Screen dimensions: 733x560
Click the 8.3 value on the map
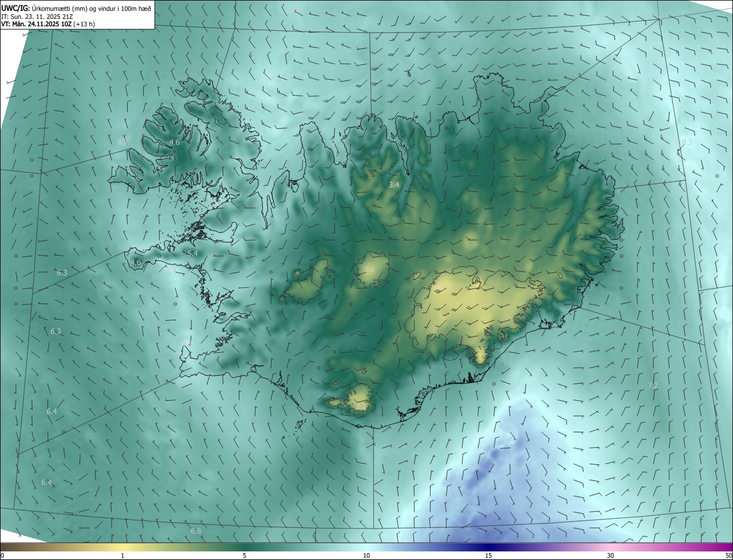click(x=123, y=141)
